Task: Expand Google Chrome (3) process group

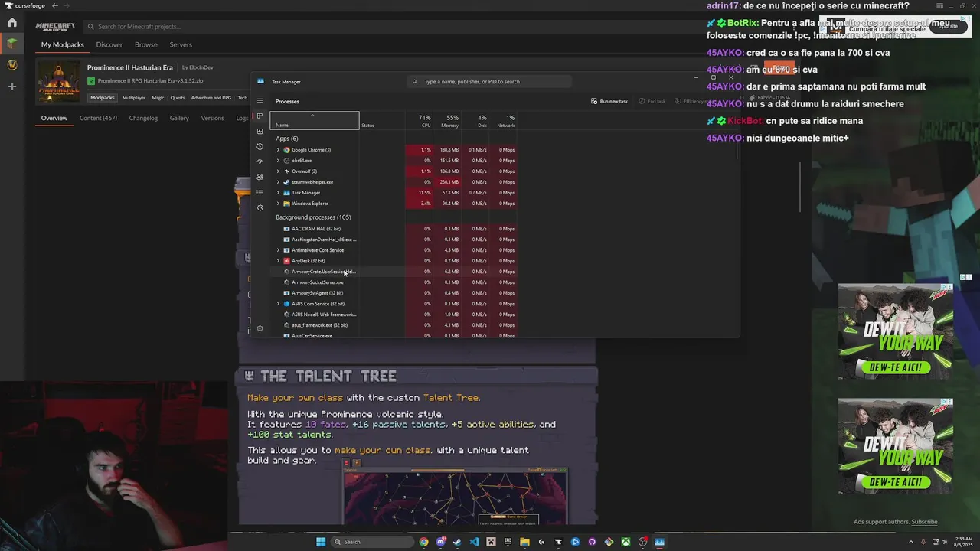Action: [x=278, y=150]
